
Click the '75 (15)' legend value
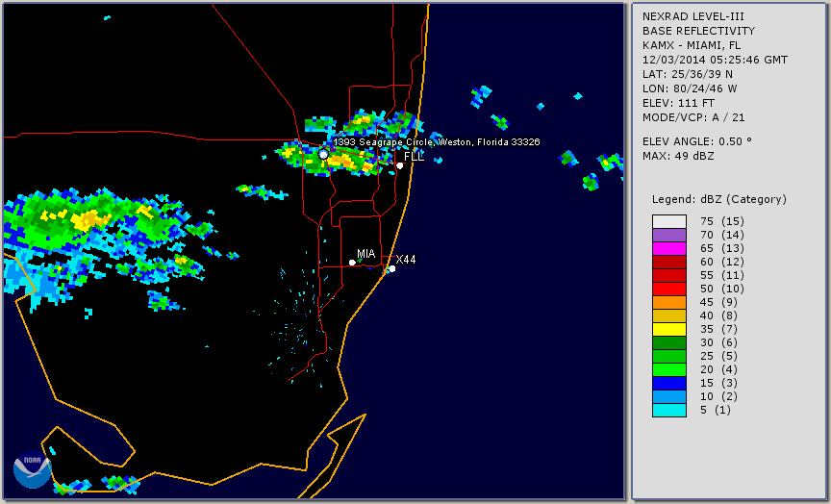[722, 221]
